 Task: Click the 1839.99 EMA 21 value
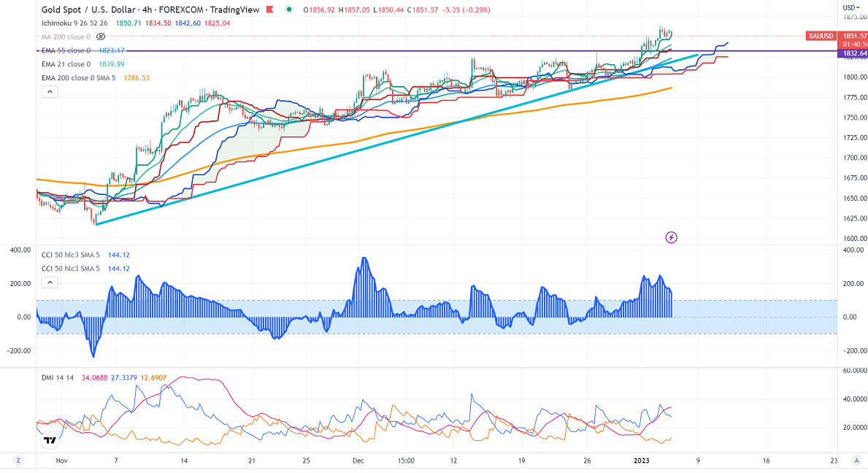[x=111, y=64]
